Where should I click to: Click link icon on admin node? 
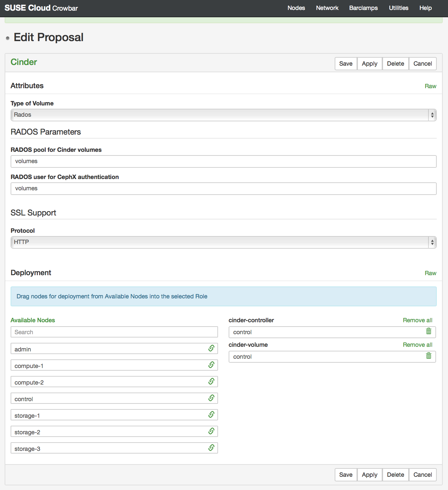coord(211,348)
